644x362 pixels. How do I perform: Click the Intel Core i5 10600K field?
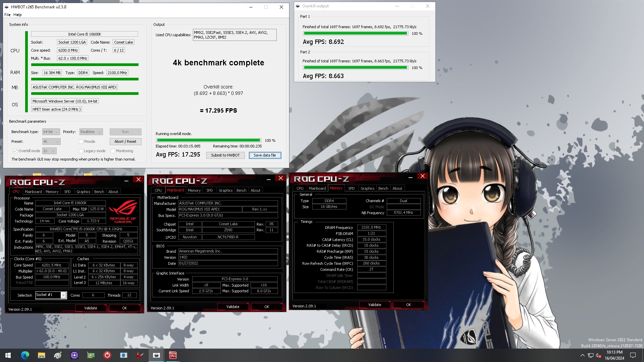click(85, 34)
